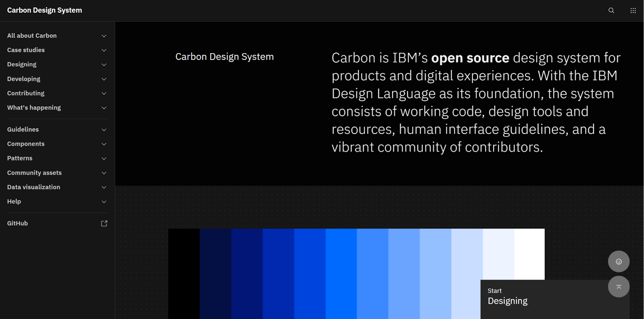Open Designing sidebar menu item
Image resolution: width=644 pixels, height=319 pixels.
pos(57,64)
